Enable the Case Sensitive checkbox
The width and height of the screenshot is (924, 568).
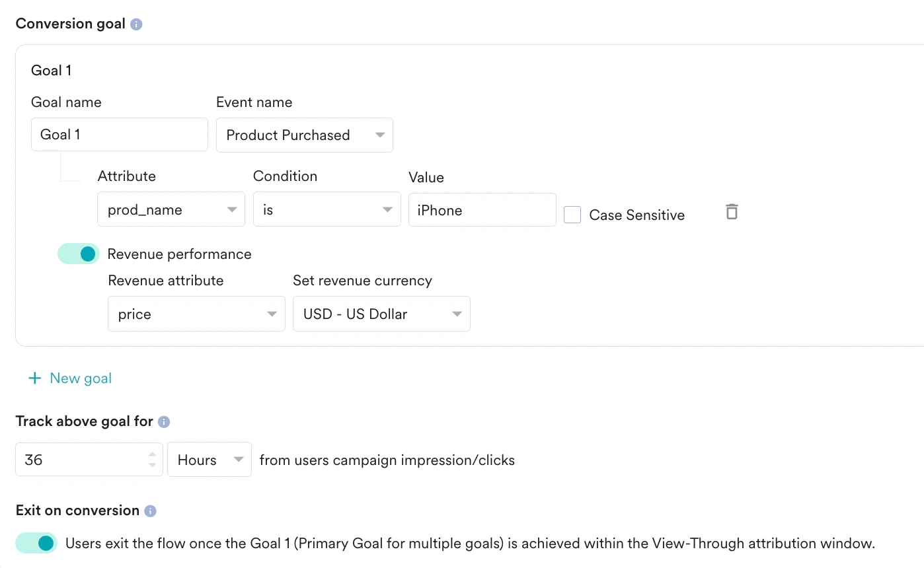click(572, 215)
